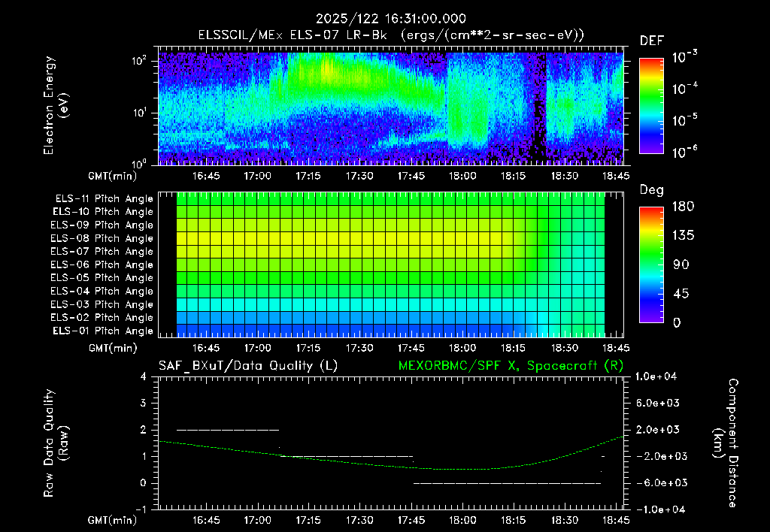Click the 10⁰ electron energy tick label

pyautogui.click(x=139, y=164)
